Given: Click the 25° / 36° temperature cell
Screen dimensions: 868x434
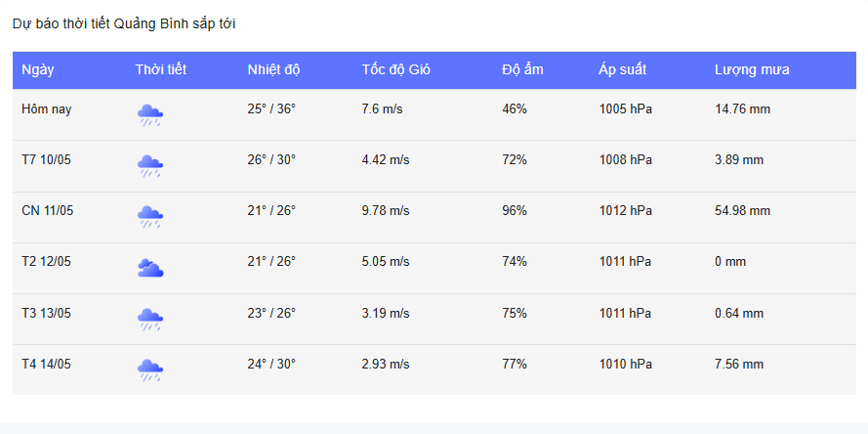Looking at the screenshot, I should pyautogui.click(x=271, y=109).
